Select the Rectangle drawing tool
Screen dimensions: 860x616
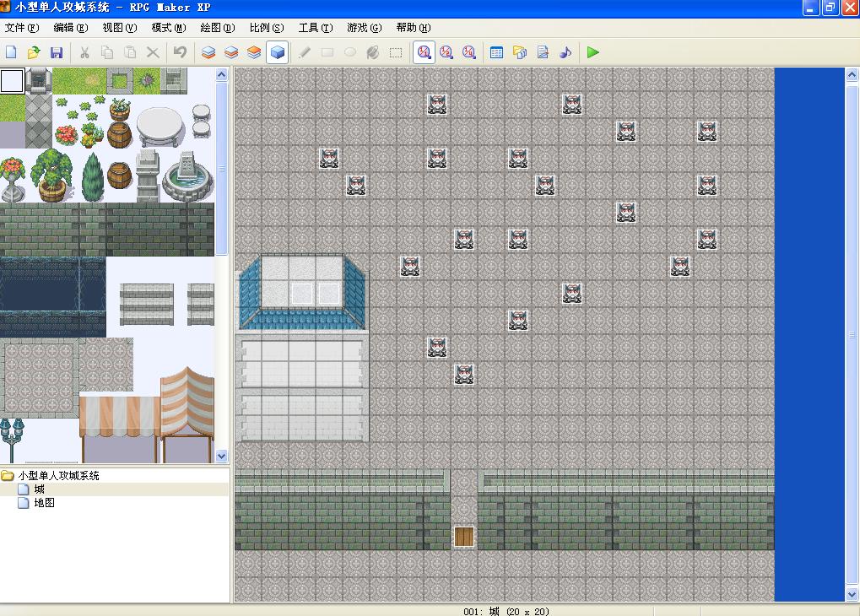(x=327, y=52)
